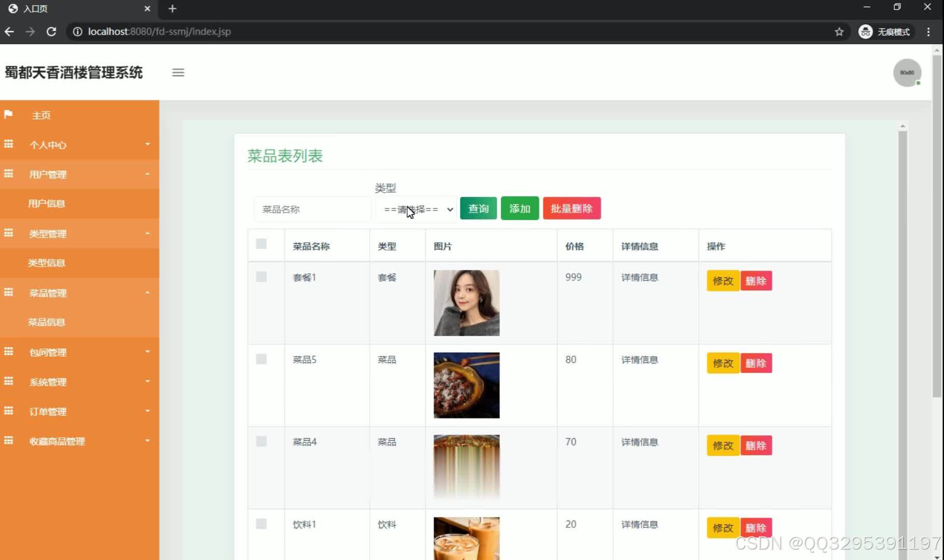Image resolution: width=944 pixels, height=560 pixels.
Task: Open the 菜品5 food thumbnail
Action: click(x=466, y=385)
